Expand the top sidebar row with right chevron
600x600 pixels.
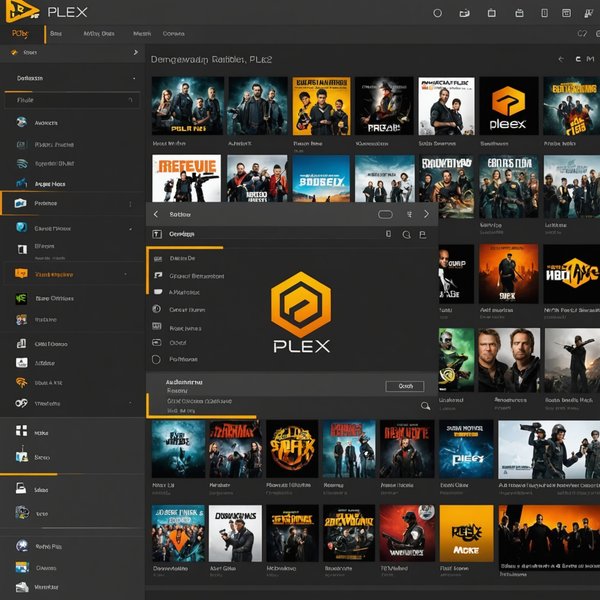135,52
